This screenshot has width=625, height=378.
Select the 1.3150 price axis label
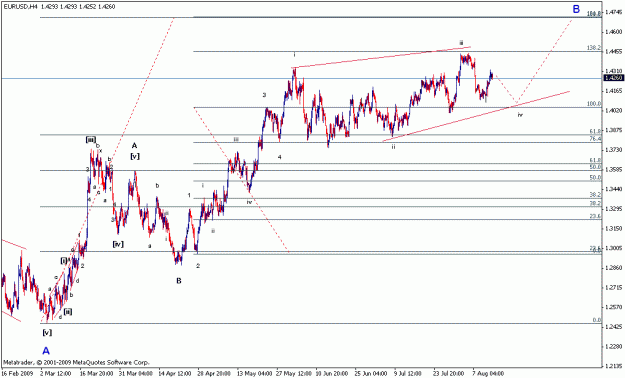[x=613, y=228]
